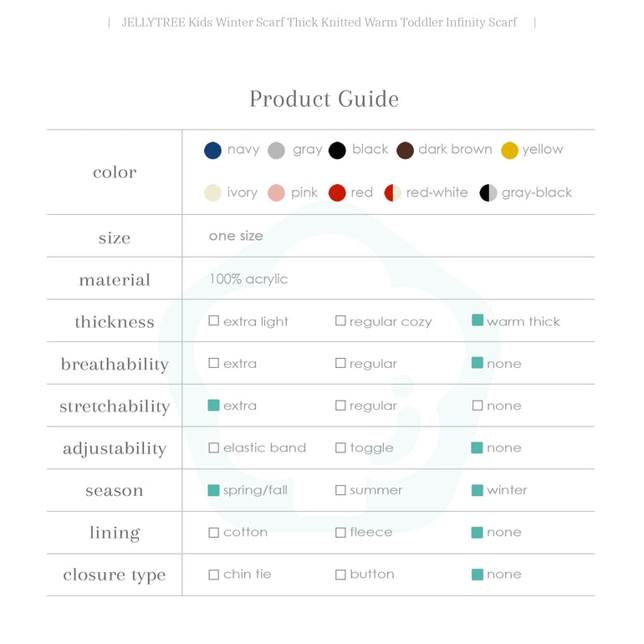Pick the black color swatch
The image size is (644, 644).
337,151
